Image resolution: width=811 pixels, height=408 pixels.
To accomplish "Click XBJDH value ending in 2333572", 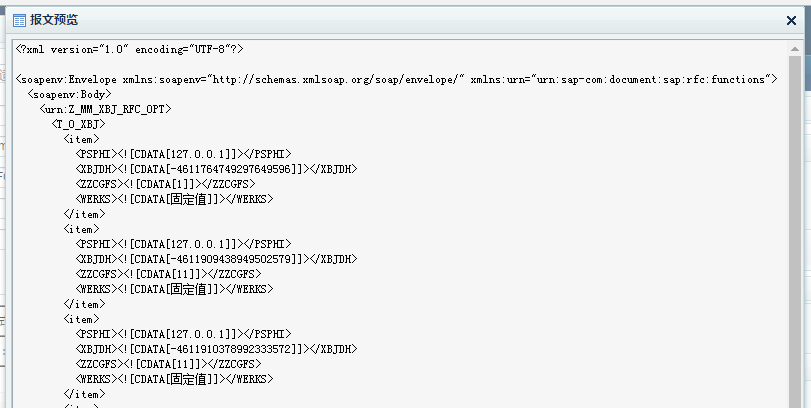I will [x=216, y=349].
